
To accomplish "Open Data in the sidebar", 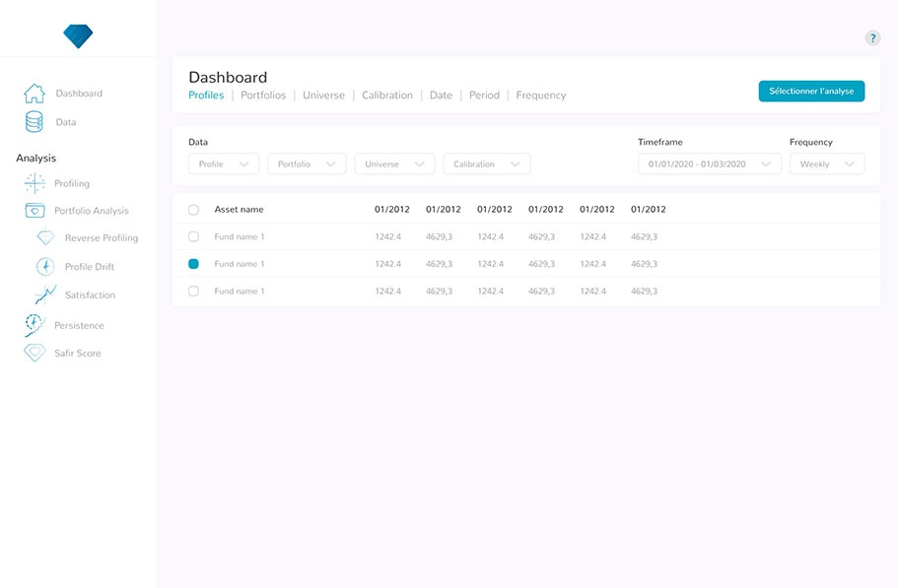I will point(66,122).
